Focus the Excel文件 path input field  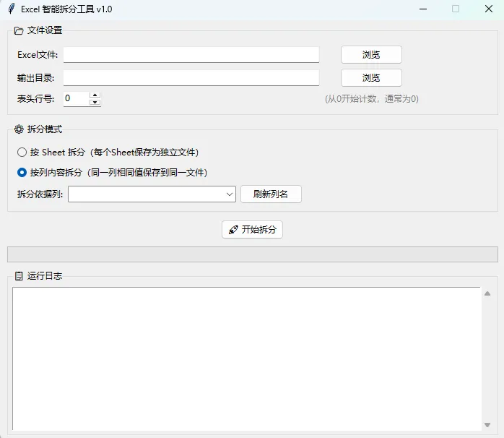(x=191, y=55)
